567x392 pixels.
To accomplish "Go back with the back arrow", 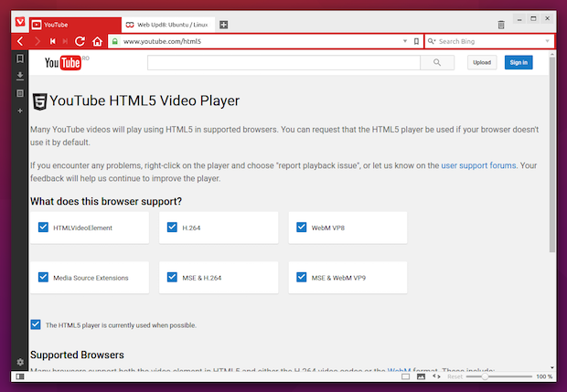I will tap(20, 41).
